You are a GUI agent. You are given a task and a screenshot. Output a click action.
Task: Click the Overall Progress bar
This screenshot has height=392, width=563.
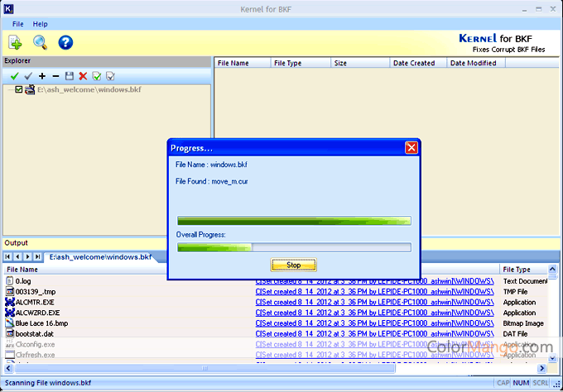pos(294,246)
